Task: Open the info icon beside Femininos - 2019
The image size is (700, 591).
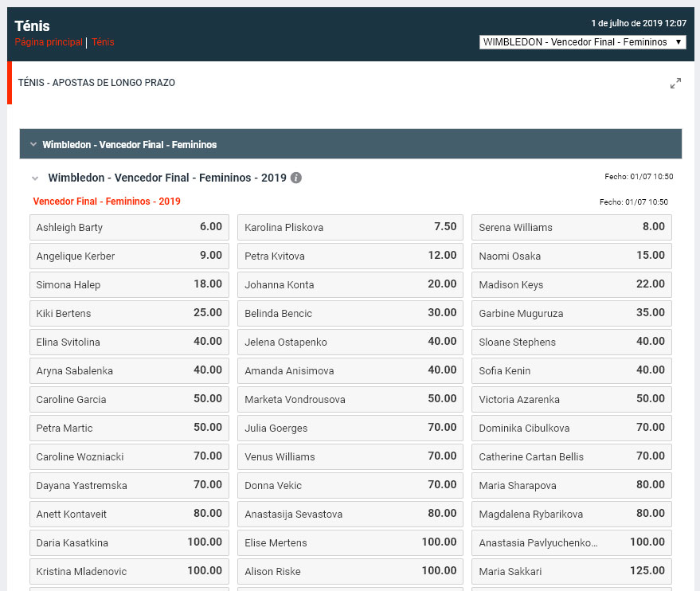Action: (296, 178)
